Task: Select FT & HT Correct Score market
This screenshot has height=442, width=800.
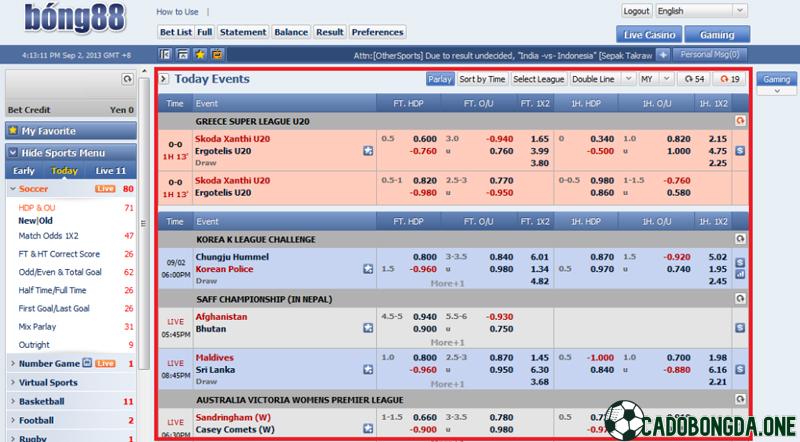Action: pos(59,254)
